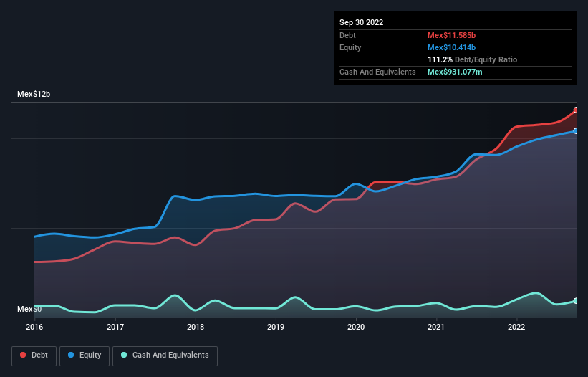Click the 2019 x-axis label
Viewport: 588px width, 377px height.
click(x=276, y=327)
